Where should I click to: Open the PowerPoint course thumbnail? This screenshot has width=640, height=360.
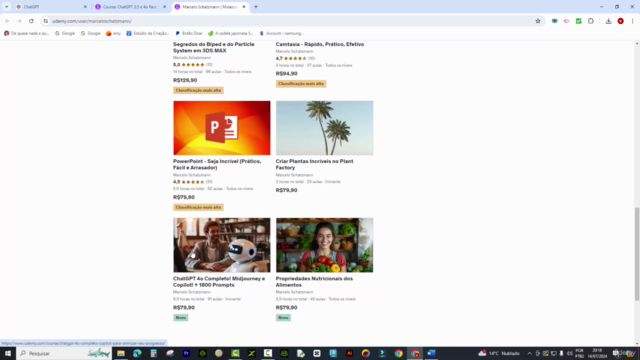point(222,128)
